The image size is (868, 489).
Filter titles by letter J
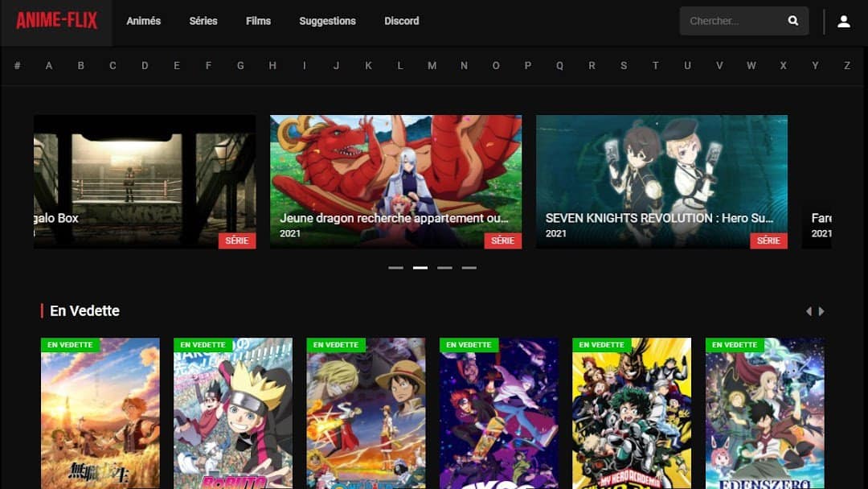pyautogui.click(x=336, y=65)
